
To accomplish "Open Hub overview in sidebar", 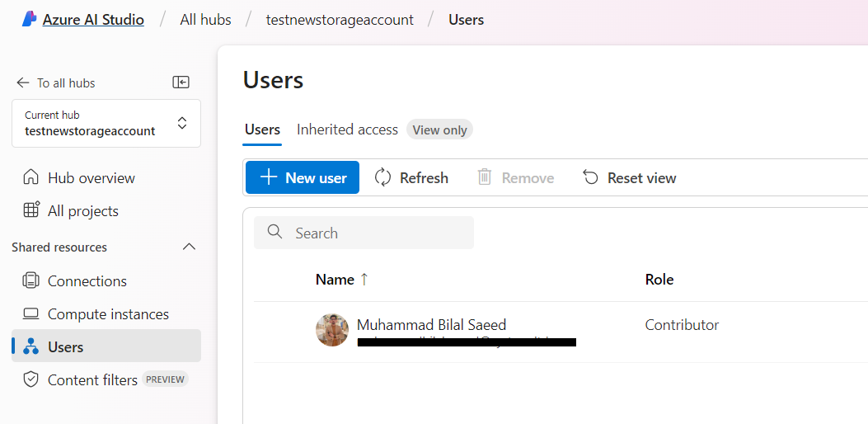I will click(91, 178).
